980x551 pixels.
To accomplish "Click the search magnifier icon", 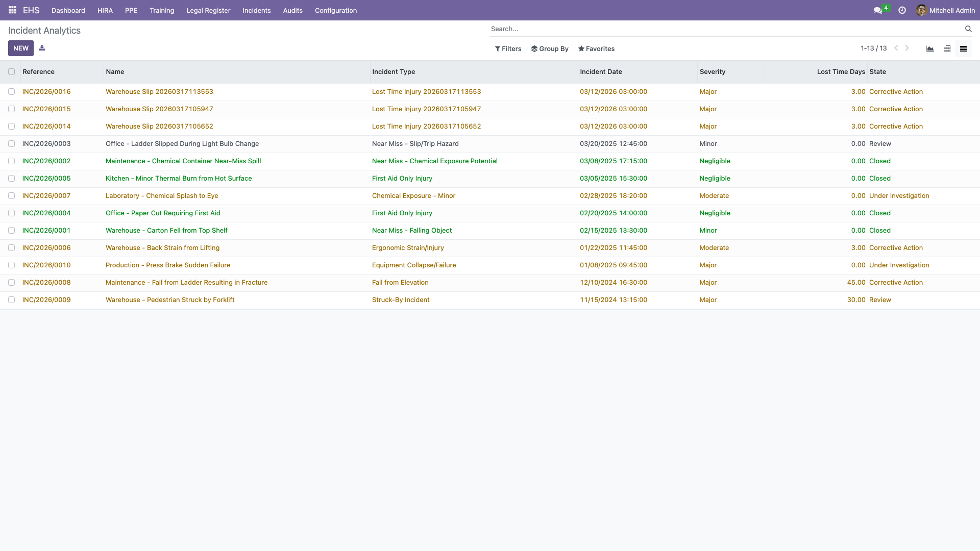I will (968, 29).
